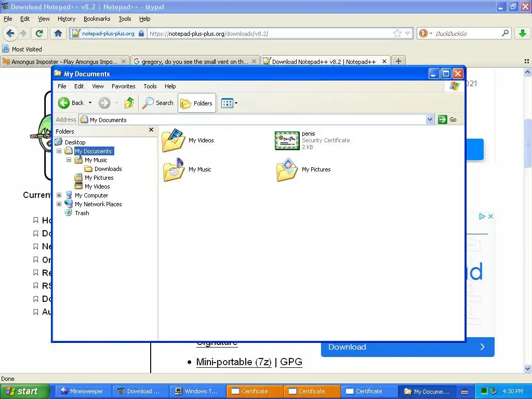Image resolution: width=532 pixels, height=399 pixels.
Task: Show all tabs grid icon in tab bar
Action: (527, 61)
